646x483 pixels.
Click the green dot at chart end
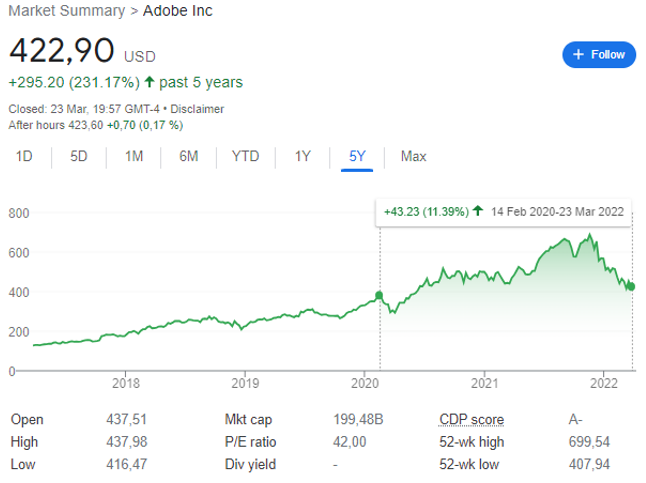click(x=632, y=287)
